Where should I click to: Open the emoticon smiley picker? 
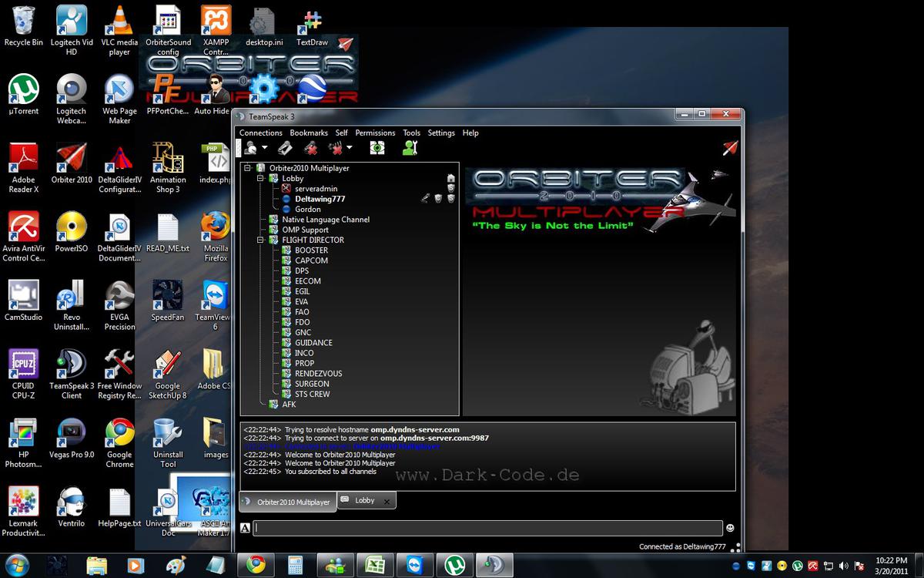730,528
